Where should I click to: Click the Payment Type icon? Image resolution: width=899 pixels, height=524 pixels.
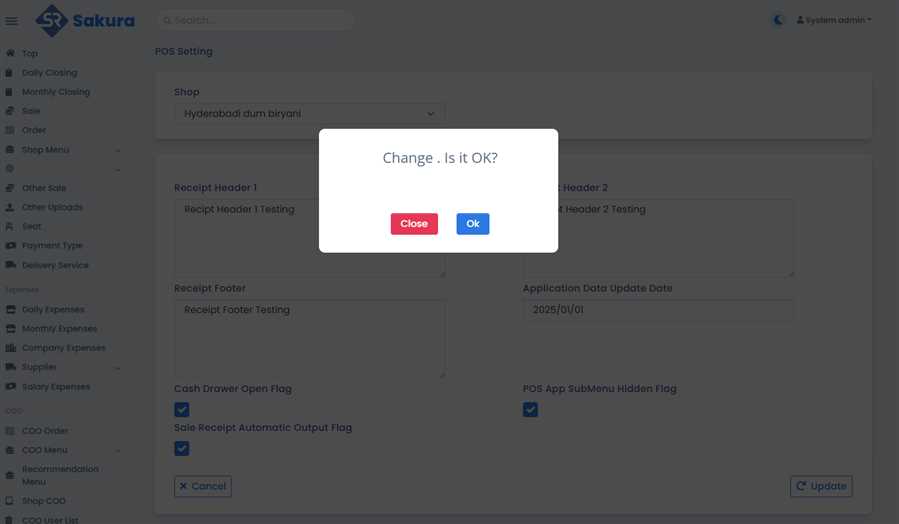click(x=10, y=246)
